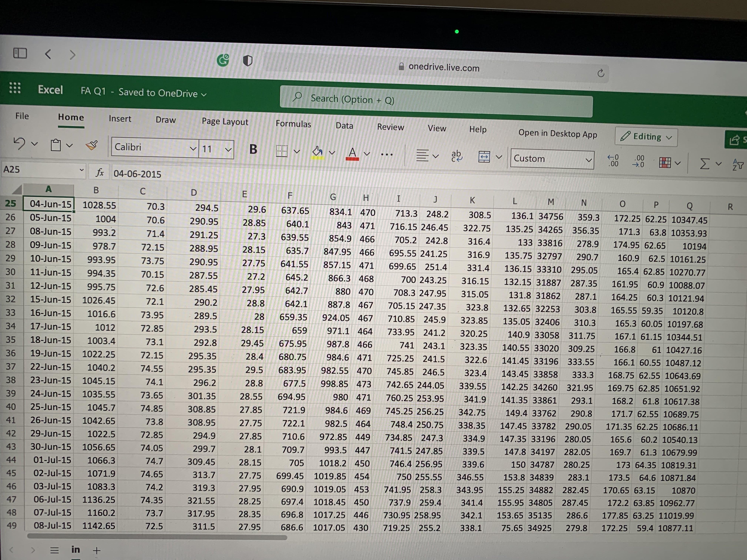Image resolution: width=747 pixels, height=560 pixels.
Task: Undo the last action
Action: coord(19,143)
